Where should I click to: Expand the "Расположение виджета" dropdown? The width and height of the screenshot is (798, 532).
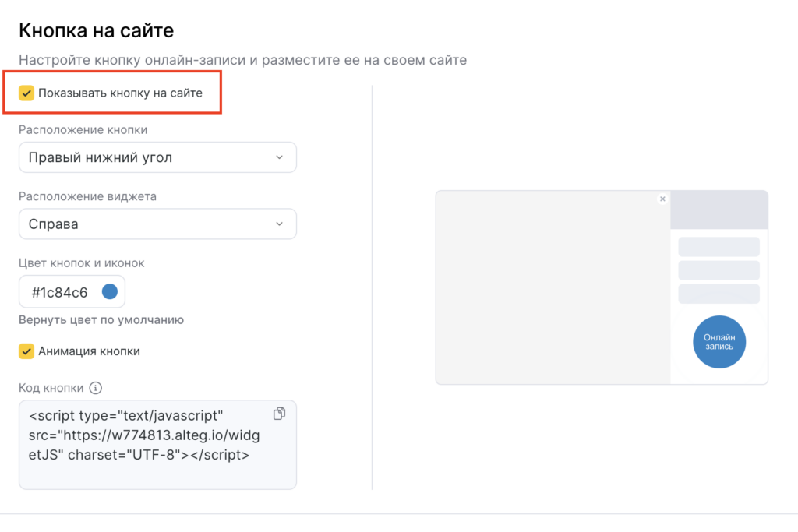pyautogui.click(x=157, y=224)
